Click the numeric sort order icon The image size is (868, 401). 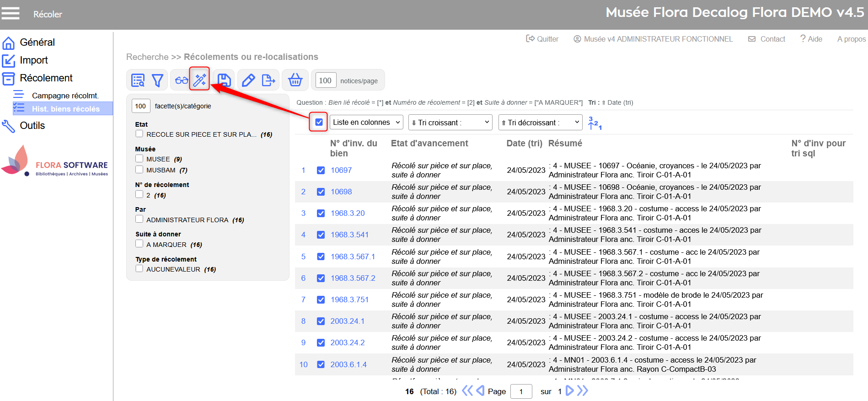point(595,123)
